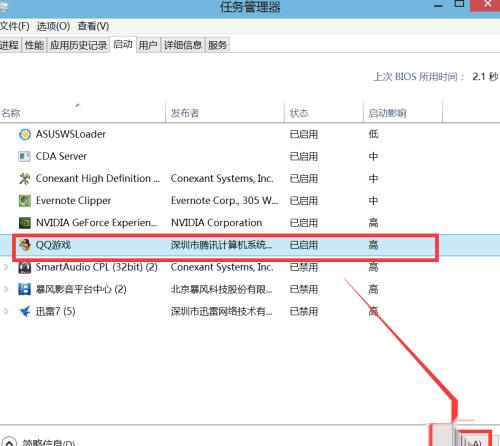Select the CDA Server row name

(61, 156)
